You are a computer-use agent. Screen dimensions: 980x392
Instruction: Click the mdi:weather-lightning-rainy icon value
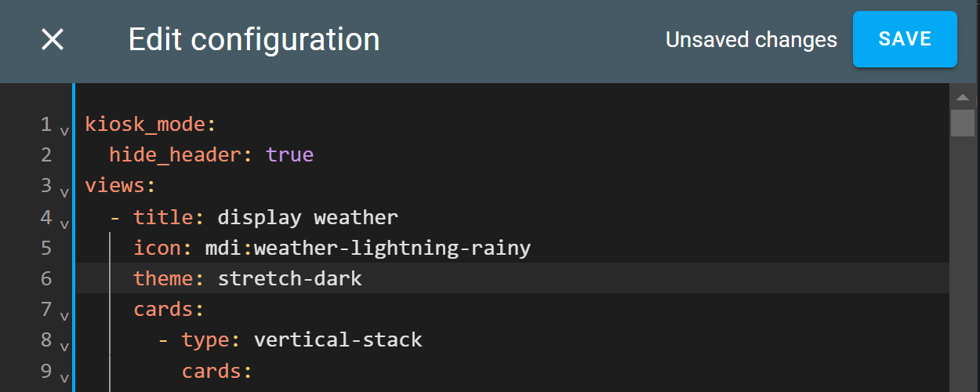[x=368, y=249]
